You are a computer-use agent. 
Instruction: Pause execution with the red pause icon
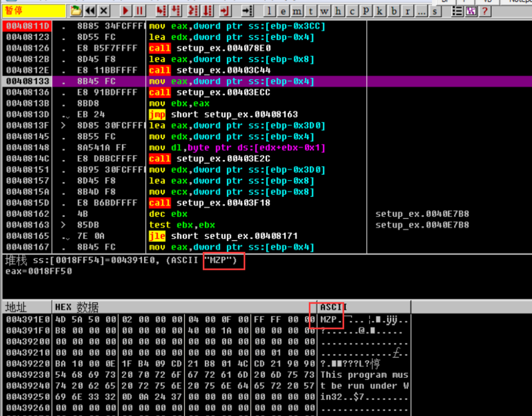pos(139,11)
